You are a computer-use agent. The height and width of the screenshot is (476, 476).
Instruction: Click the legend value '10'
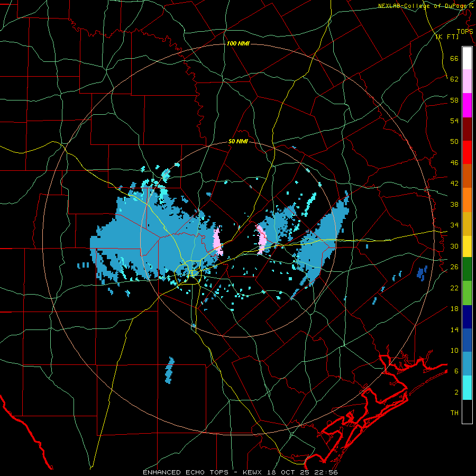(454, 350)
